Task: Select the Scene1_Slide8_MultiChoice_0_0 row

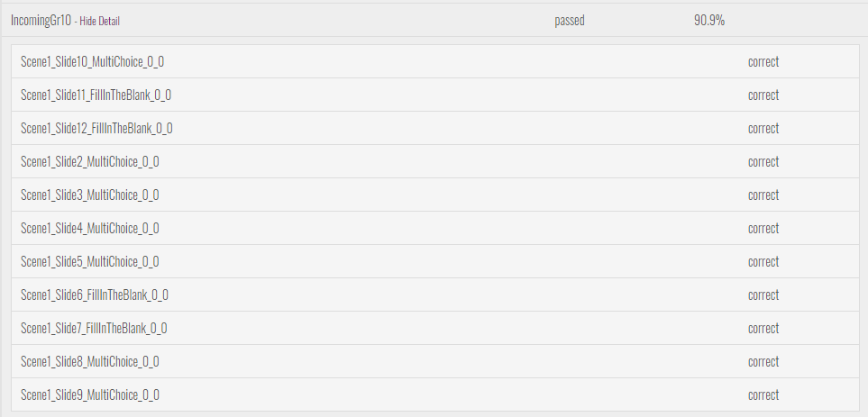Action: point(435,361)
